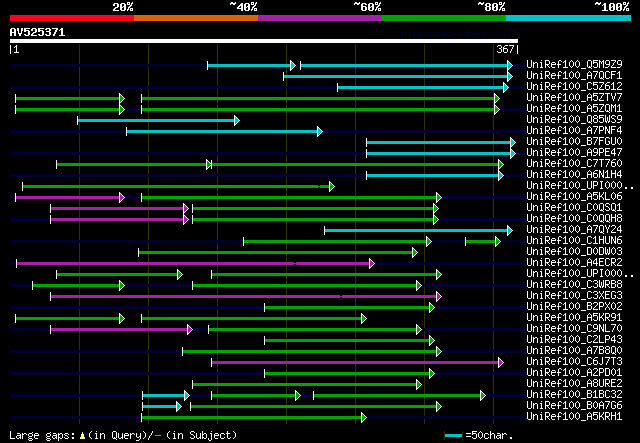Select the white AV525371 query bar
This screenshot has height=443, width=640.
coord(264,41)
